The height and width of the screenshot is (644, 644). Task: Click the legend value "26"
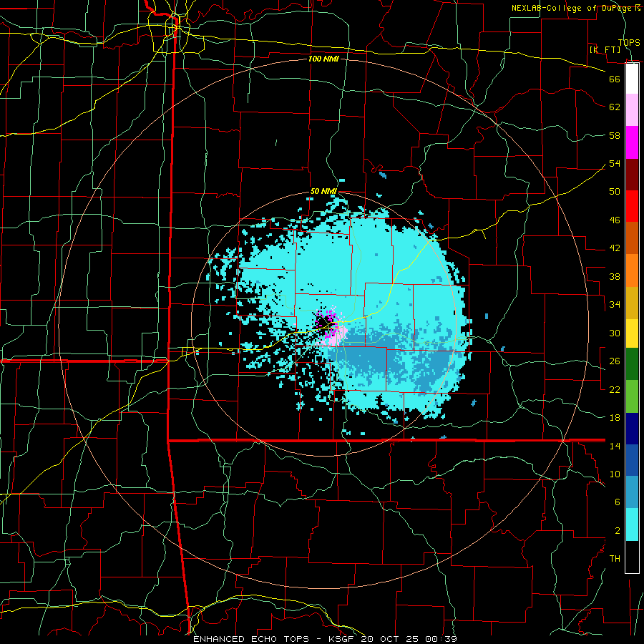[x=615, y=361]
